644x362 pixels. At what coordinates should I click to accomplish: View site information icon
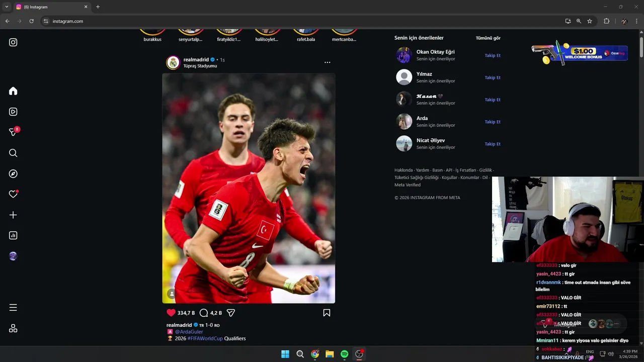point(46,21)
